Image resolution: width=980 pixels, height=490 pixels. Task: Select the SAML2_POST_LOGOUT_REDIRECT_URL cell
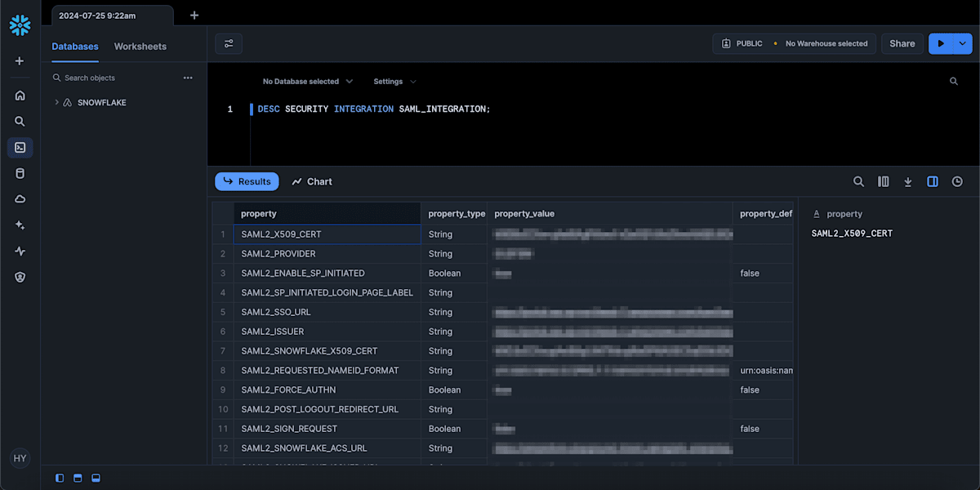[327, 409]
